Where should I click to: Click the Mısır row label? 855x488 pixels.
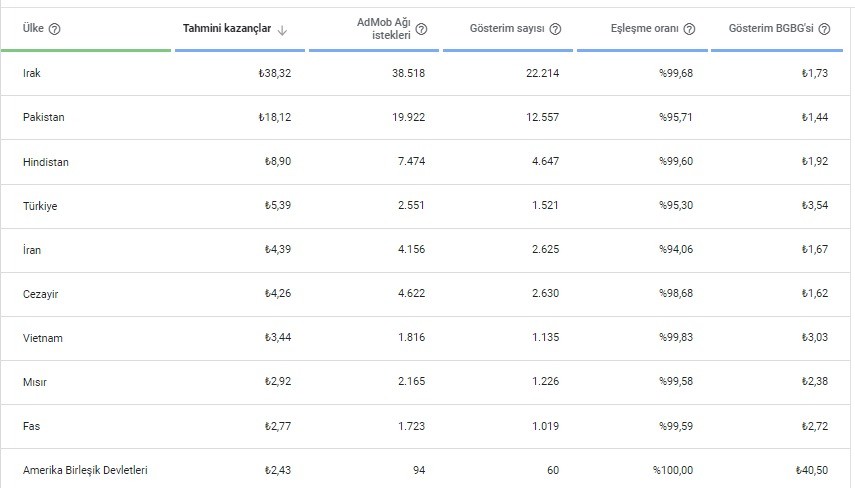coord(35,382)
